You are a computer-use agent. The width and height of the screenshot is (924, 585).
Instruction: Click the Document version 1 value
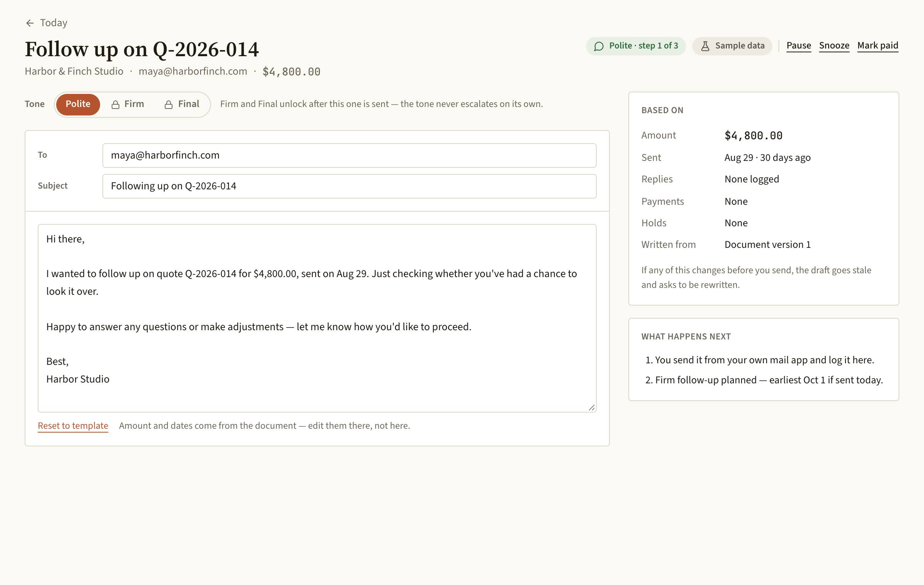767,245
